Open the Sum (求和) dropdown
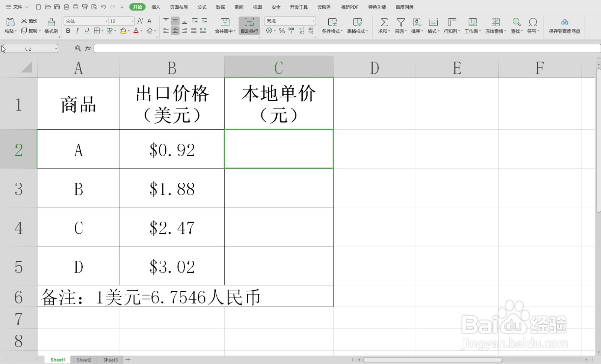This screenshot has width=601, height=364. [x=384, y=26]
